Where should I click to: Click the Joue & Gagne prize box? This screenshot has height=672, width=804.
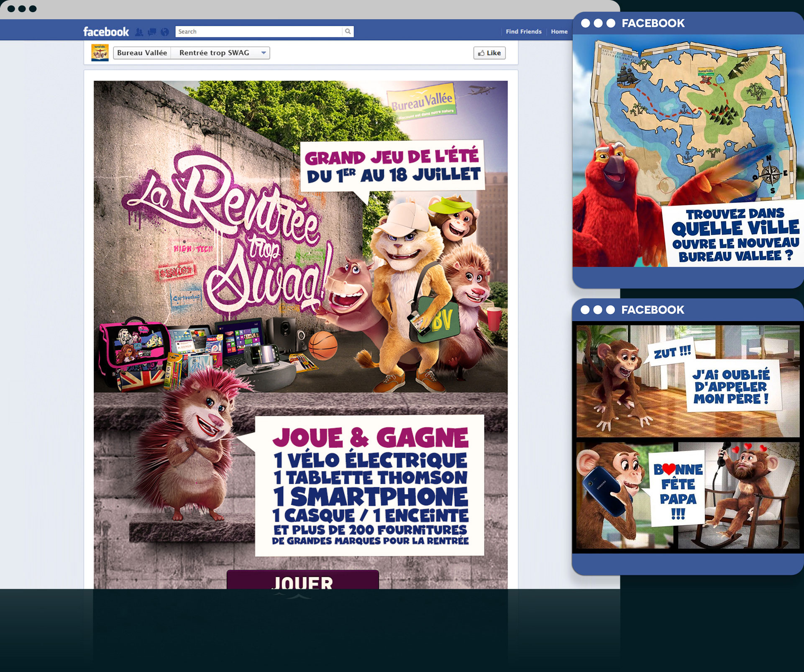point(369,485)
